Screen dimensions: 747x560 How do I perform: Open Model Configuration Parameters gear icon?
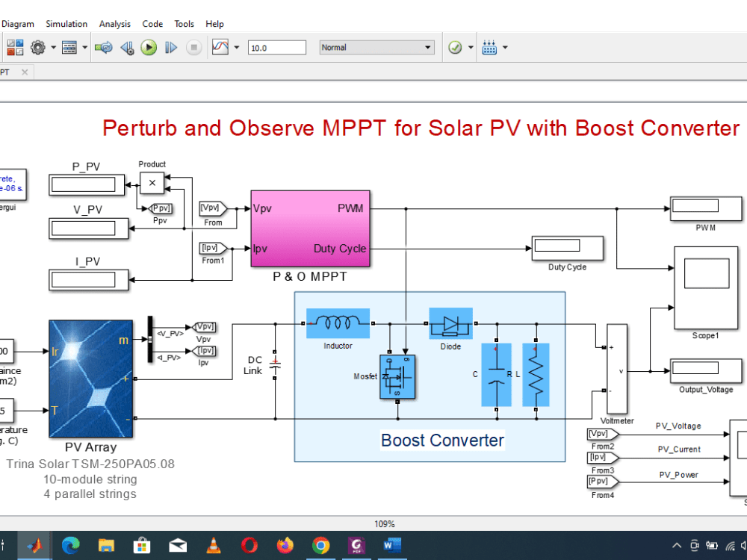coord(37,46)
